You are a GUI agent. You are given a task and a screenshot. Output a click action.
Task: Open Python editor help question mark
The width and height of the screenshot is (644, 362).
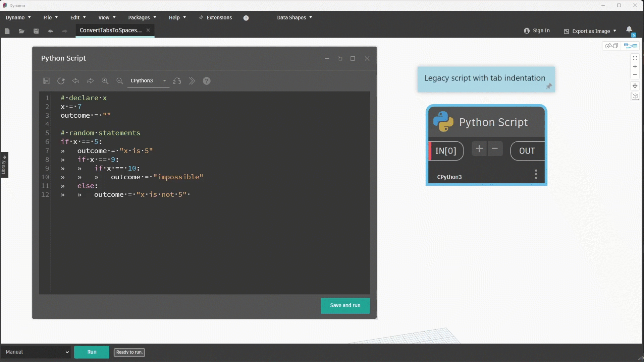point(207,81)
